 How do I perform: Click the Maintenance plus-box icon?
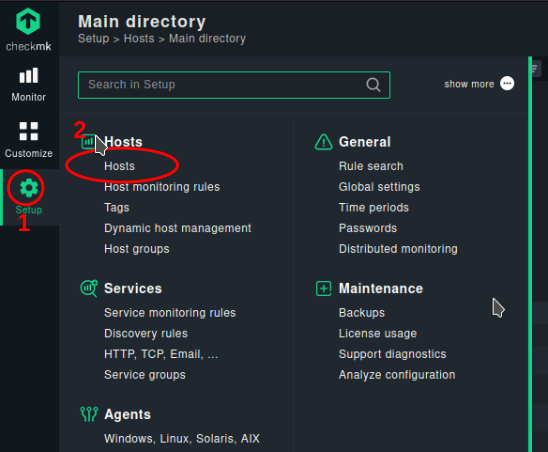pyautogui.click(x=324, y=288)
